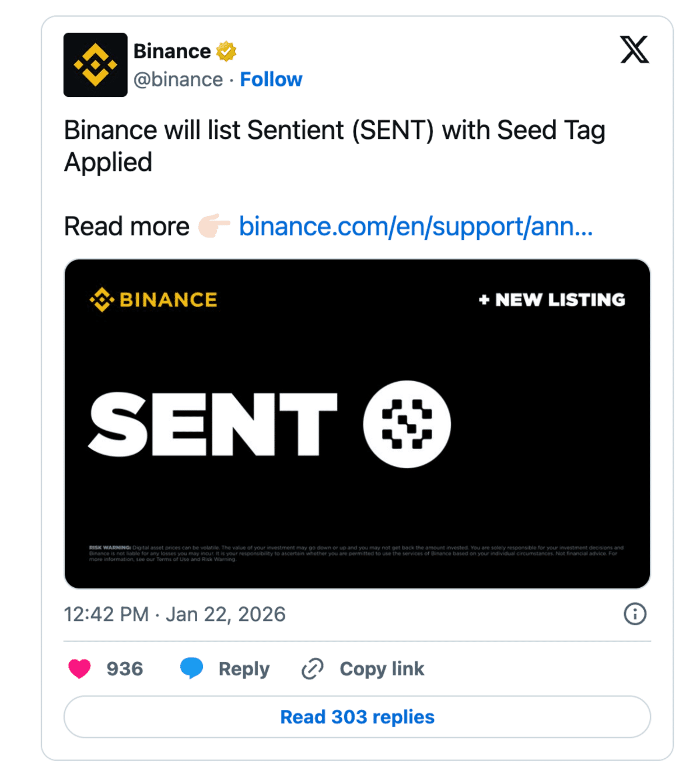Viewport: 700px width, 781px height.
Task: Follow the @binance account
Action: click(x=271, y=79)
